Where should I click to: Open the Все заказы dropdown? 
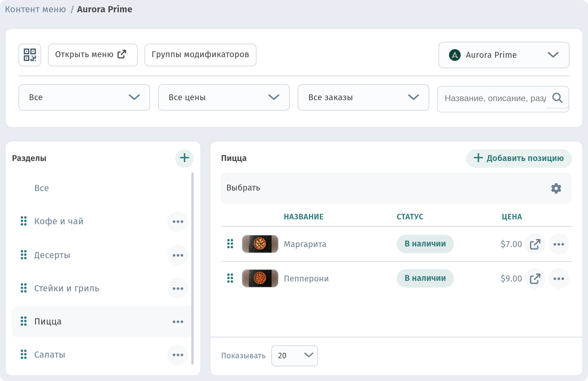(364, 97)
